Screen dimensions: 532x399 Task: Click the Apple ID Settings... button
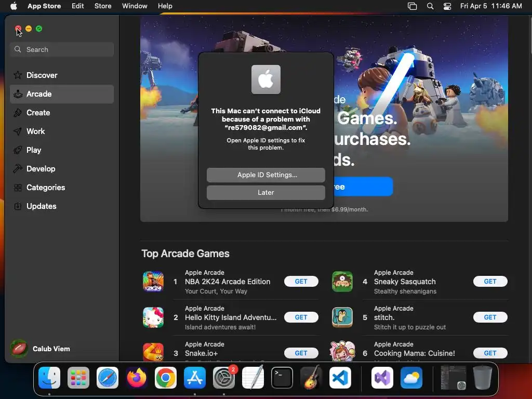[x=266, y=175]
